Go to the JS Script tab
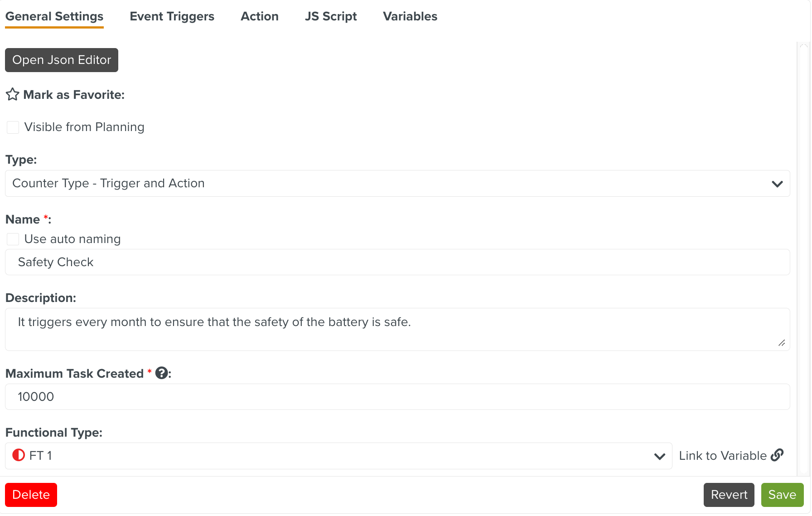The width and height of the screenshot is (812, 516). click(331, 16)
